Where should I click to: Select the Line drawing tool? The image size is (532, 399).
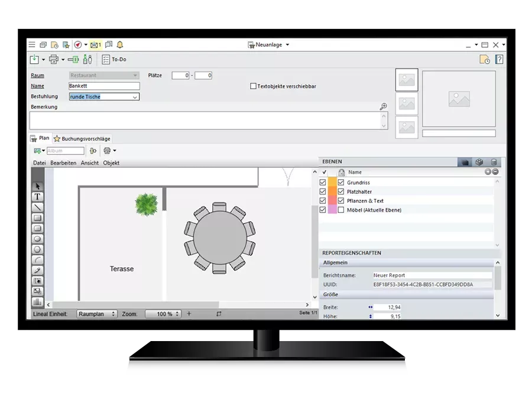[x=38, y=207]
